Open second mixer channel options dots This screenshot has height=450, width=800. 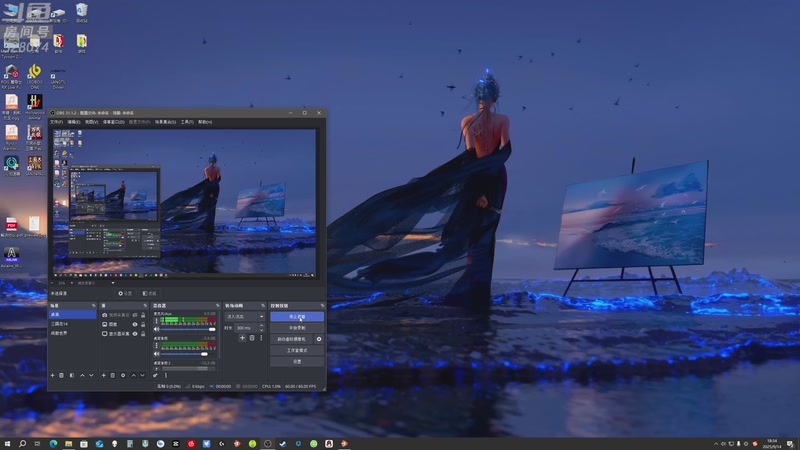156,345
